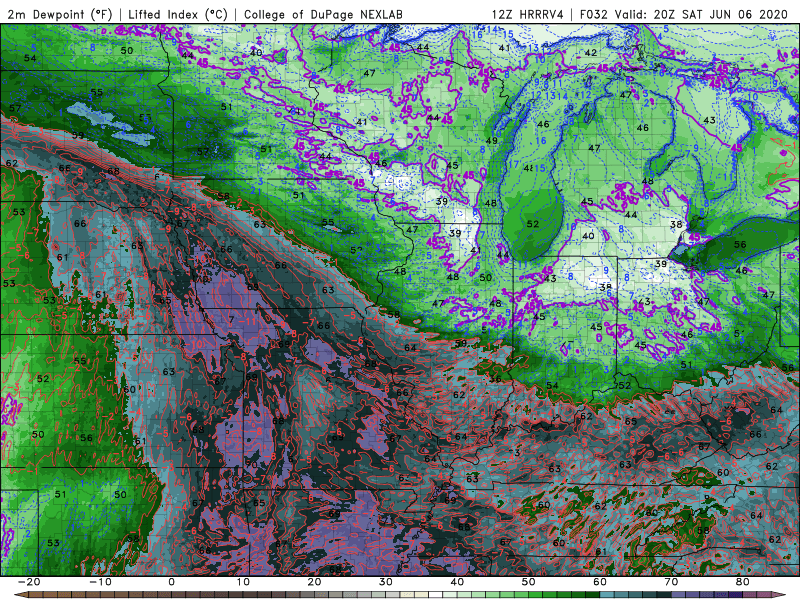
Task: Click the -20 value on the color scale
Action: tap(29, 582)
